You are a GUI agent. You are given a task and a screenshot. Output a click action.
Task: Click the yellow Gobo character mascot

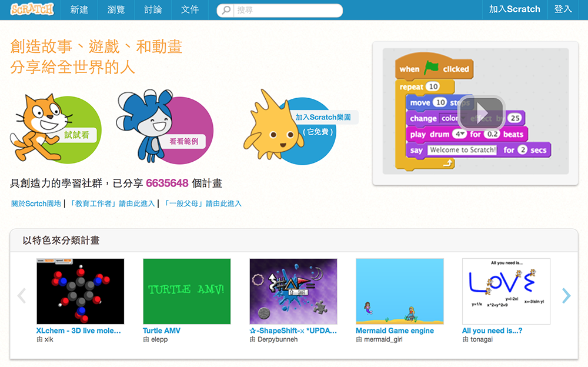[x=273, y=126]
